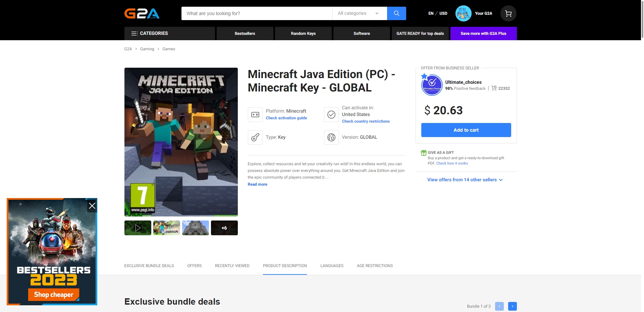Click Add to cart button
644x312 pixels.
pos(466,130)
